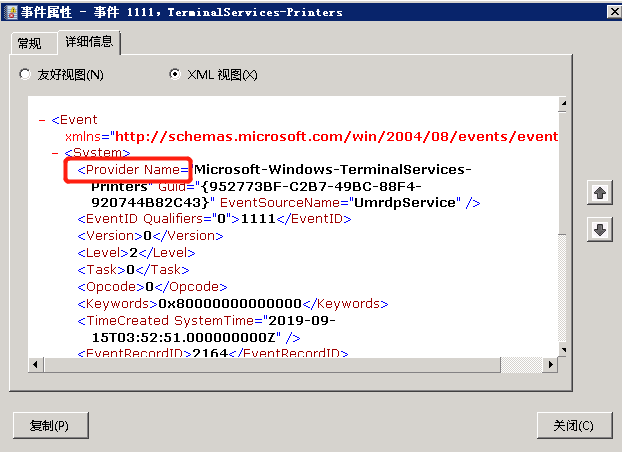
Task: Click the Task element line
Action: point(133,270)
